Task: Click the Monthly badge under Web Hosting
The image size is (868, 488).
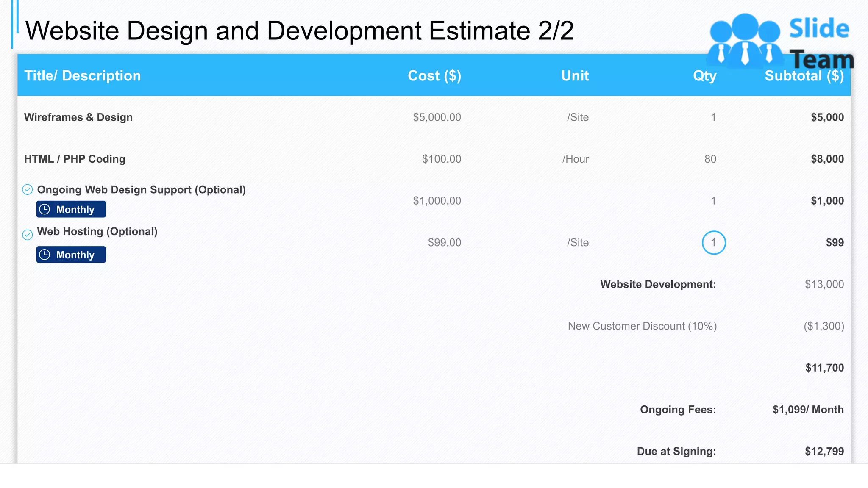Action: (x=71, y=255)
